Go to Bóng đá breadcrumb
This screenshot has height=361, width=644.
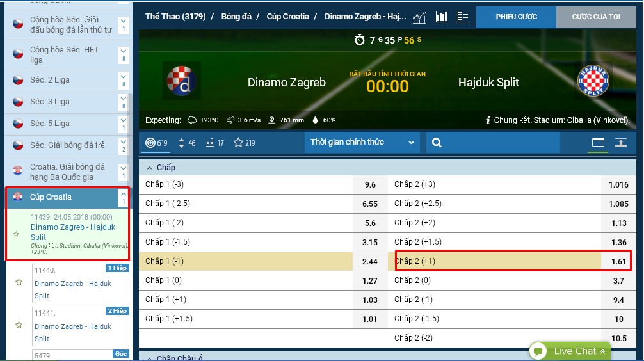[236, 17]
